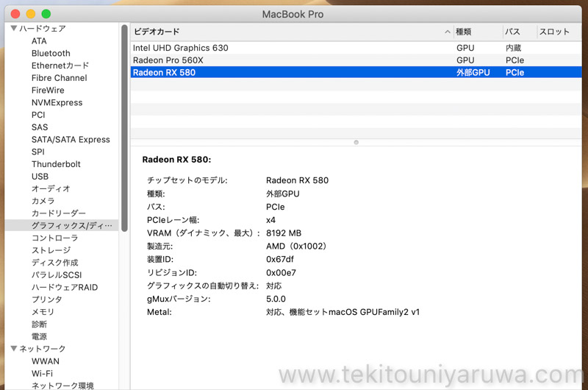588x390 pixels.
Task: Open ストレージ entry
Action: click(x=51, y=250)
